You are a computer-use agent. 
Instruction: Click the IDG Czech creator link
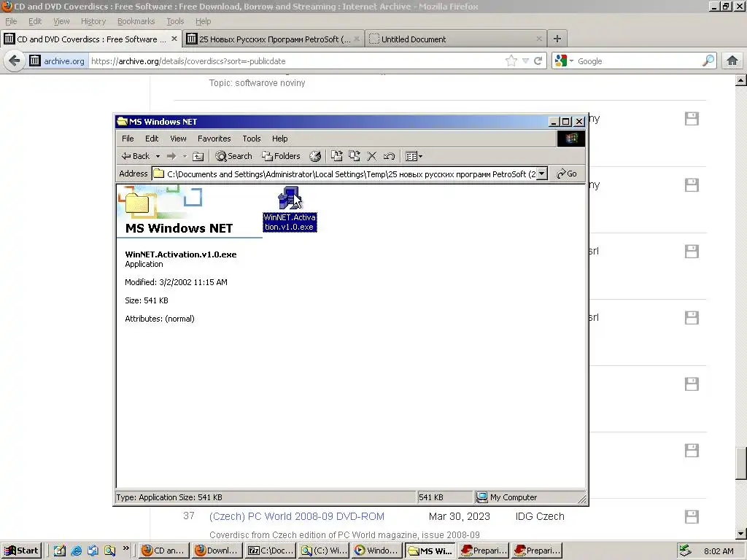click(540, 517)
